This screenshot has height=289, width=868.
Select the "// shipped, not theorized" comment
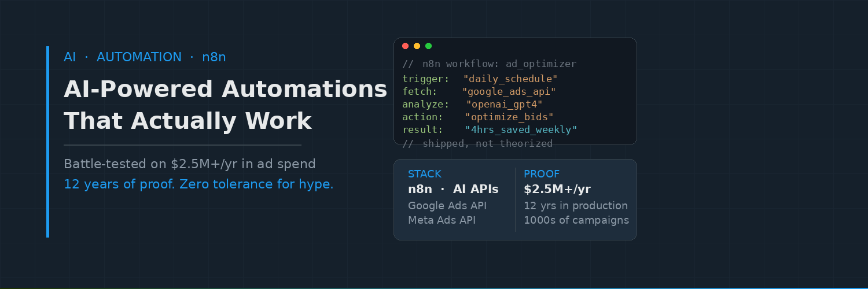click(x=477, y=143)
